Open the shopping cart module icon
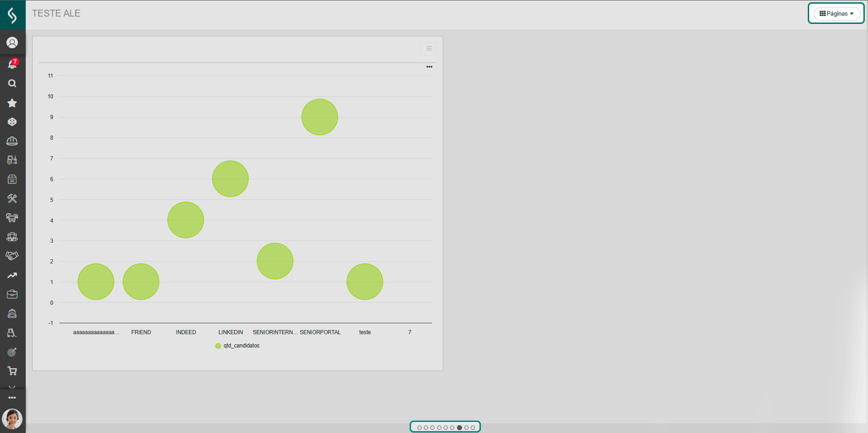Image resolution: width=868 pixels, height=433 pixels. point(12,371)
